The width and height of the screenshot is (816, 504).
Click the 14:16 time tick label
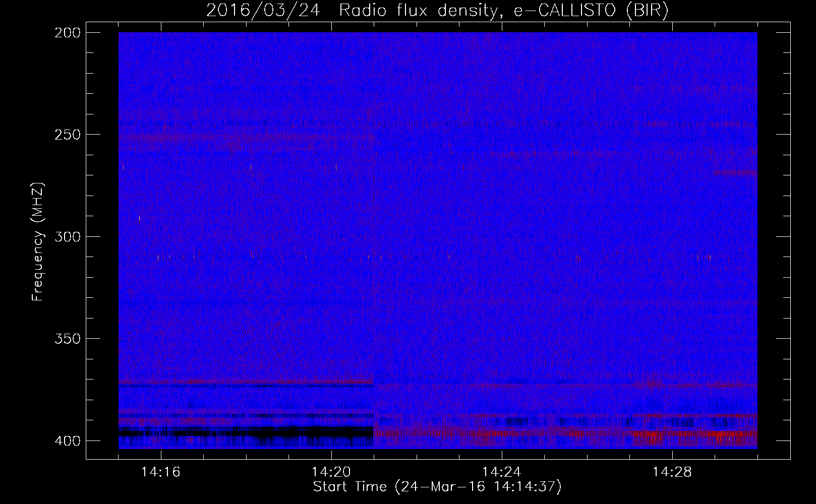161,472
